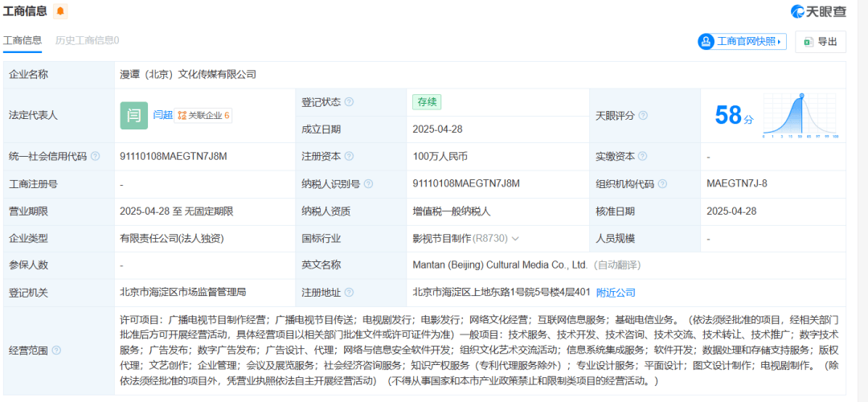868x402 pixels.
Task: Switch to the 历史工商信息 tab
Action: click(x=87, y=40)
